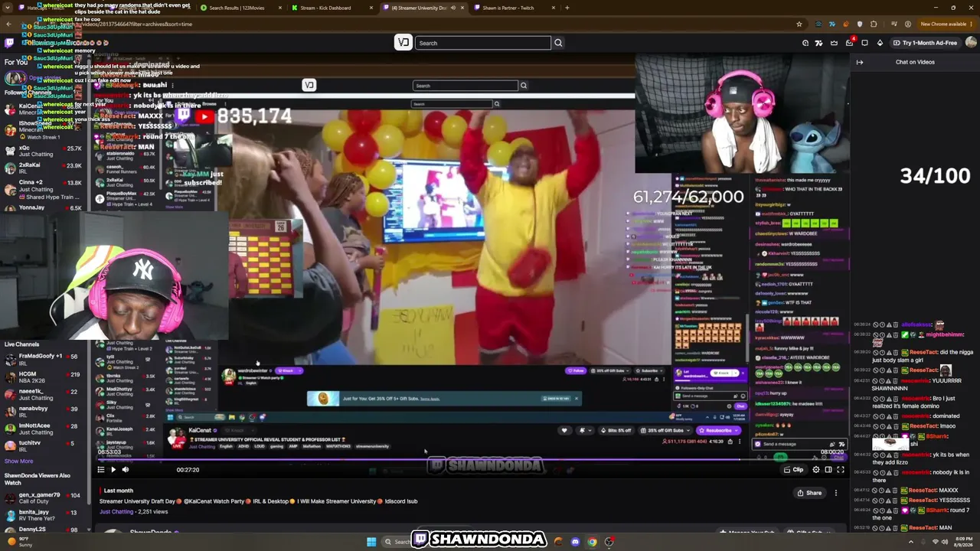Open the Discord taskbar icon
The width and height of the screenshot is (980, 551).
[575, 542]
